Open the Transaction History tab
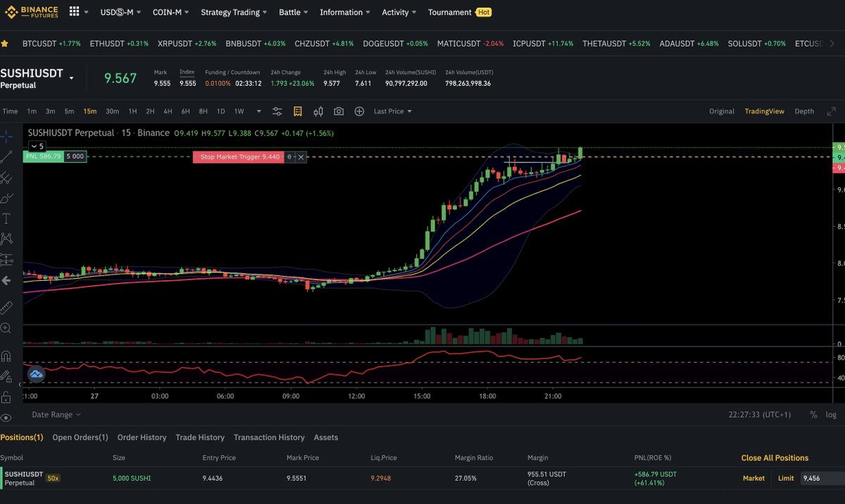 pyautogui.click(x=269, y=437)
